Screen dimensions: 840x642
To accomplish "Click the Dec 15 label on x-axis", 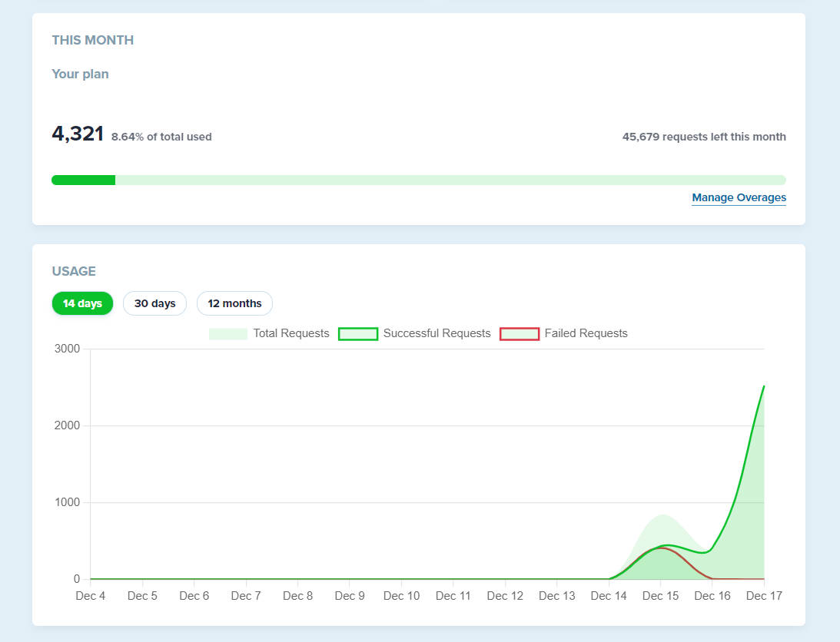I will [660, 595].
